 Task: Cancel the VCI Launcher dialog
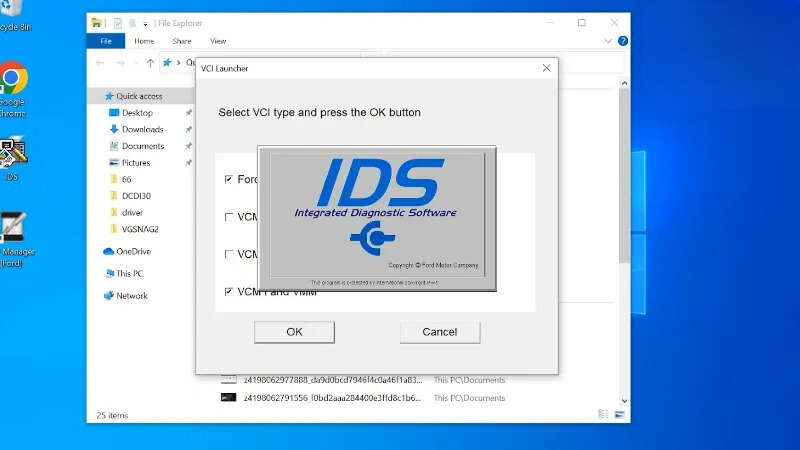coord(440,332)
